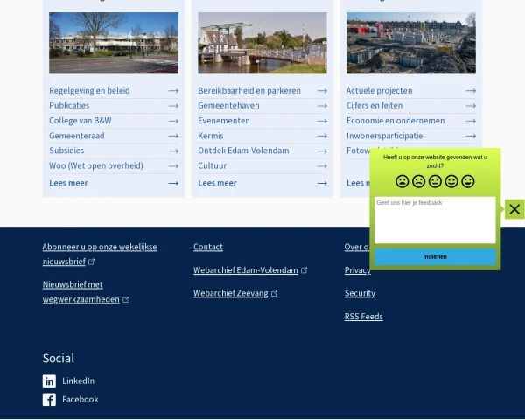The width and height of the screenshot is (525, 420).
Task: Open the Kermis link
Action: click(211, 136)
